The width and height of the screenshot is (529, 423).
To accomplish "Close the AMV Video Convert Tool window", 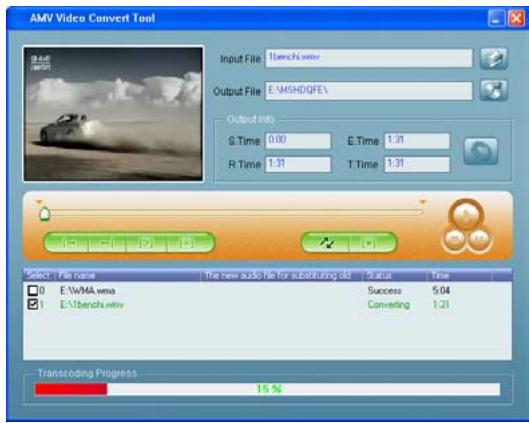I will click(517, 18).
